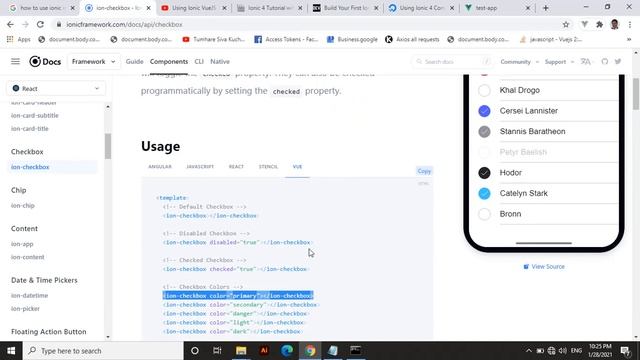Open ion-picker in sidebar
The width and height of the screenshot is (640, 360).
point(25,309)
